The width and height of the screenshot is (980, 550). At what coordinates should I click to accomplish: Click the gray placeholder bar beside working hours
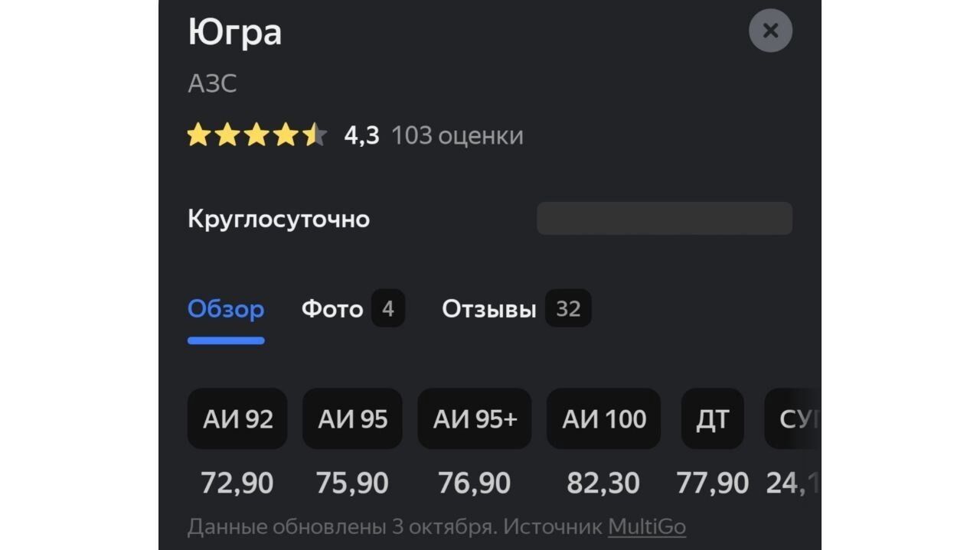pyautogui.click(x=664, y=219)
